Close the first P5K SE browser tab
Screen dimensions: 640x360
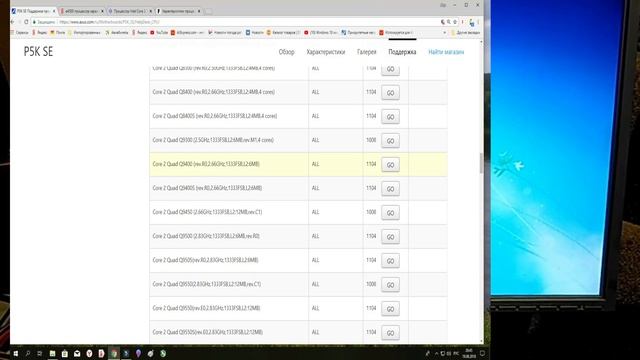click(53, 11)
